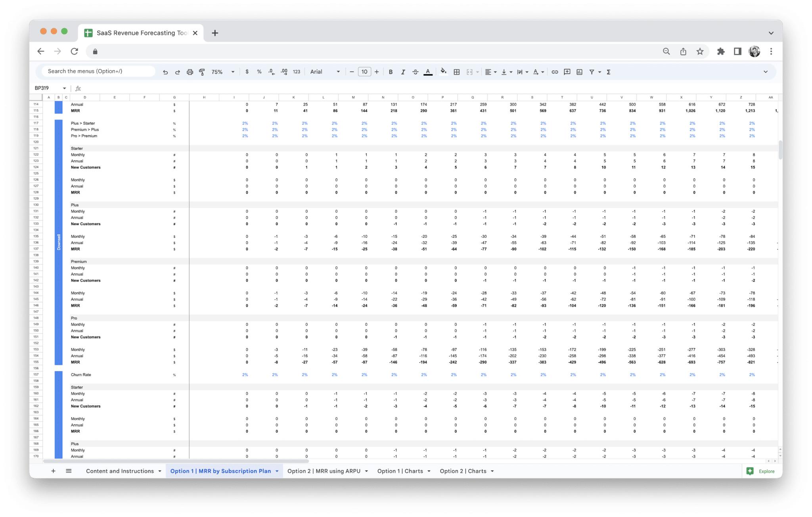812x517 pixels.
Task: Open the font family dropdown
Action: [x=324, y=72]
